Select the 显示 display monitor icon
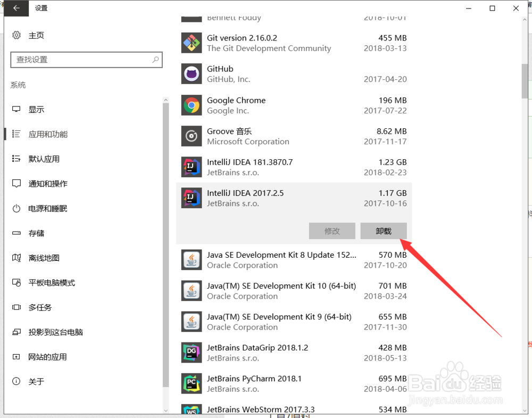This screenshot has height=418, width=532. [x=16, y=109]
